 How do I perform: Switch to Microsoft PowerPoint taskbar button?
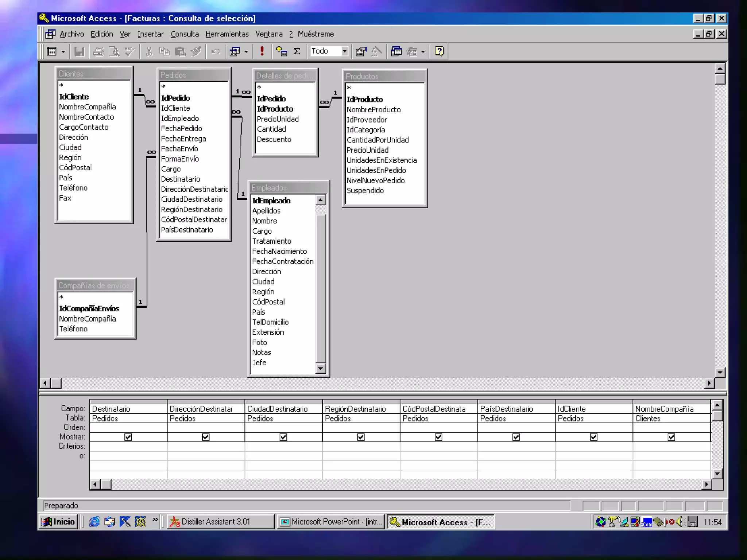coord(331,522)
